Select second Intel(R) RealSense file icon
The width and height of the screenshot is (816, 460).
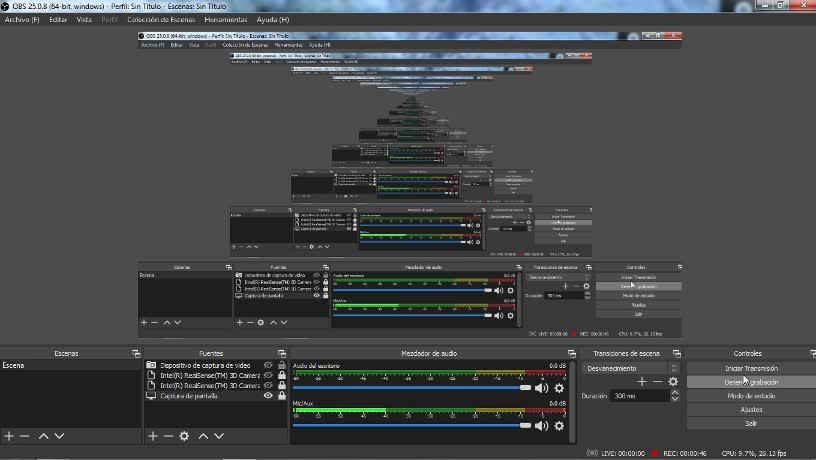tap(151, 386)
